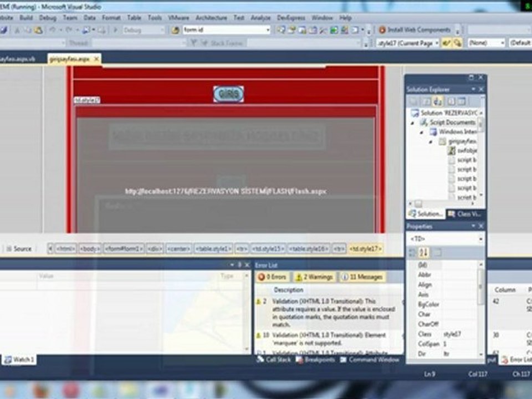Close the girisayfası.aspx tab with its X
532x399 pixels.
tap(96, 59)
